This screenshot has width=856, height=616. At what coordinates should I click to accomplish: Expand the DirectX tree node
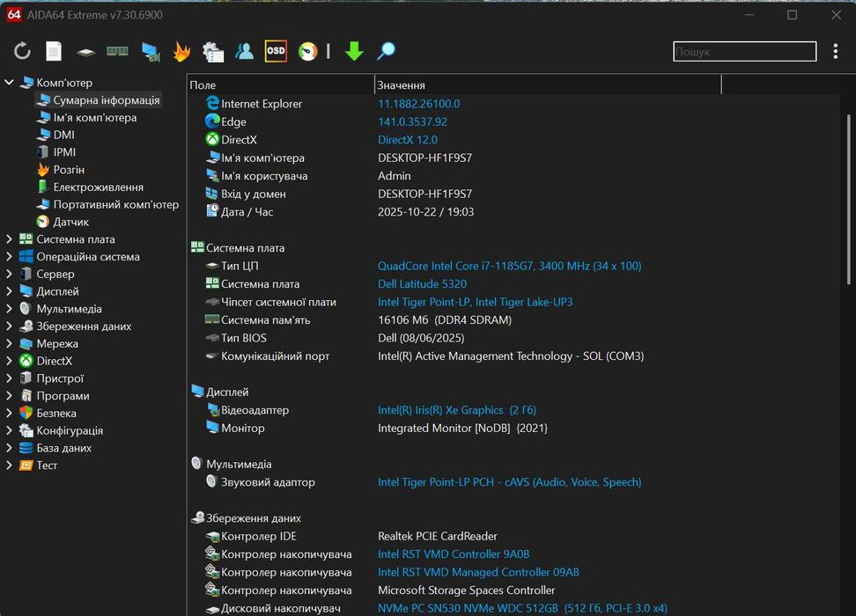point(10,361)
